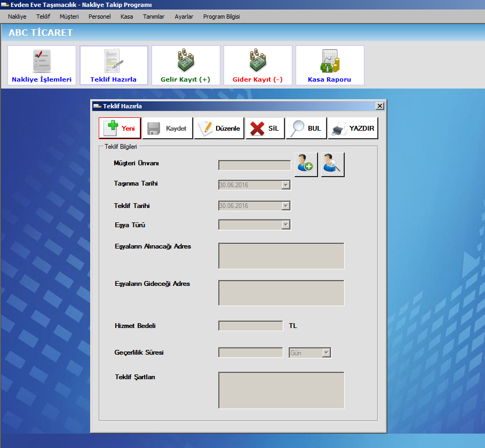This screenshot has height=448, width=485.
Task: Click the Müşteri Ünvanı label
Action: (x=136, y=163)
